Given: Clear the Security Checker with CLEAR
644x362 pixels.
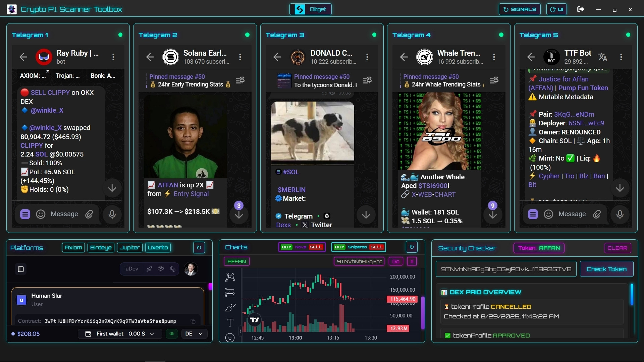Looking at the screenshot, I should 618,248.
